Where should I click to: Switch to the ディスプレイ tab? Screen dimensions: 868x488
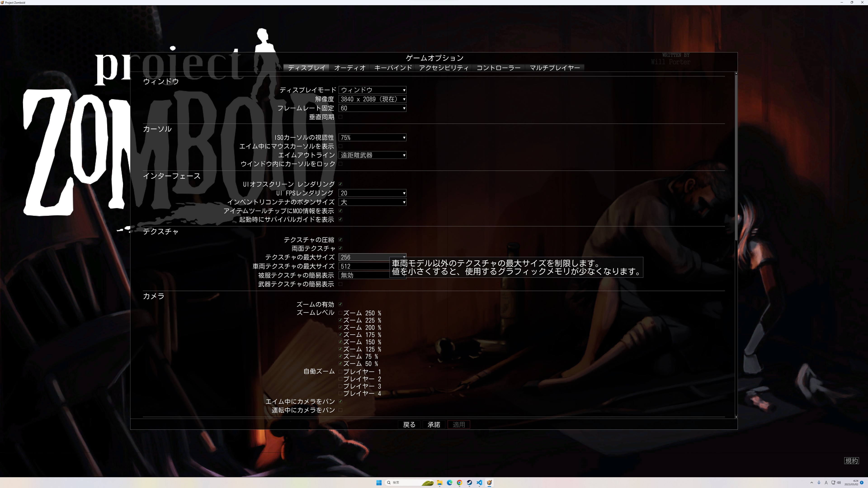point(306,68)
